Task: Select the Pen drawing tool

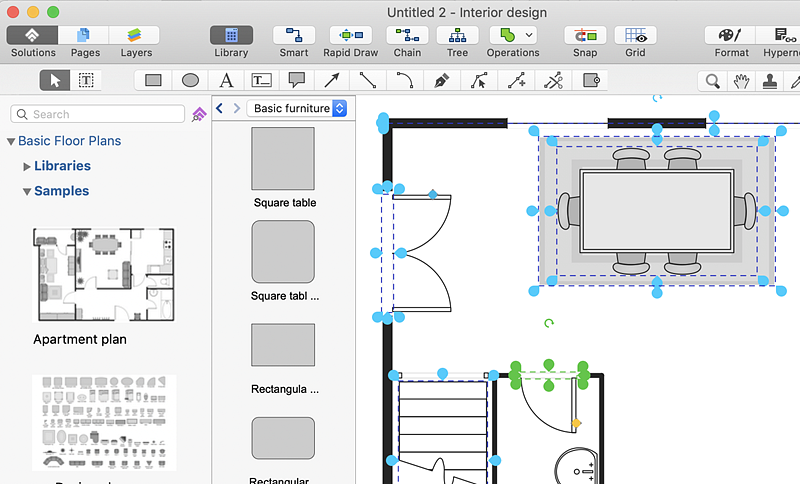Action: [x=441, y=80]
